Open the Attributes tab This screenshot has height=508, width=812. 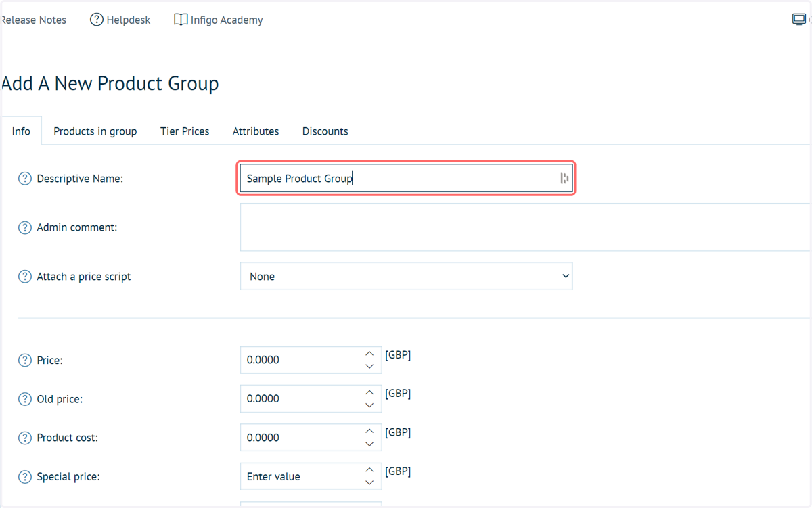tap(256, 131)
